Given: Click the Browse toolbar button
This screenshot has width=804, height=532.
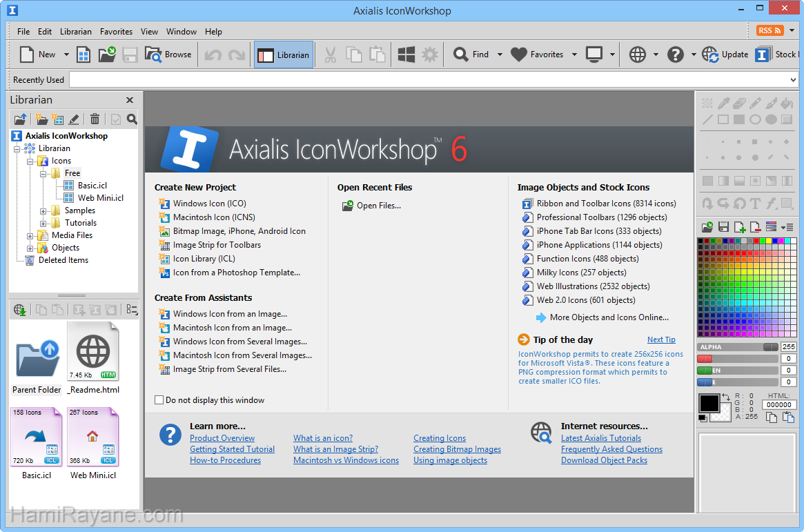Looking at the screenshot, I should click(168, 55).
